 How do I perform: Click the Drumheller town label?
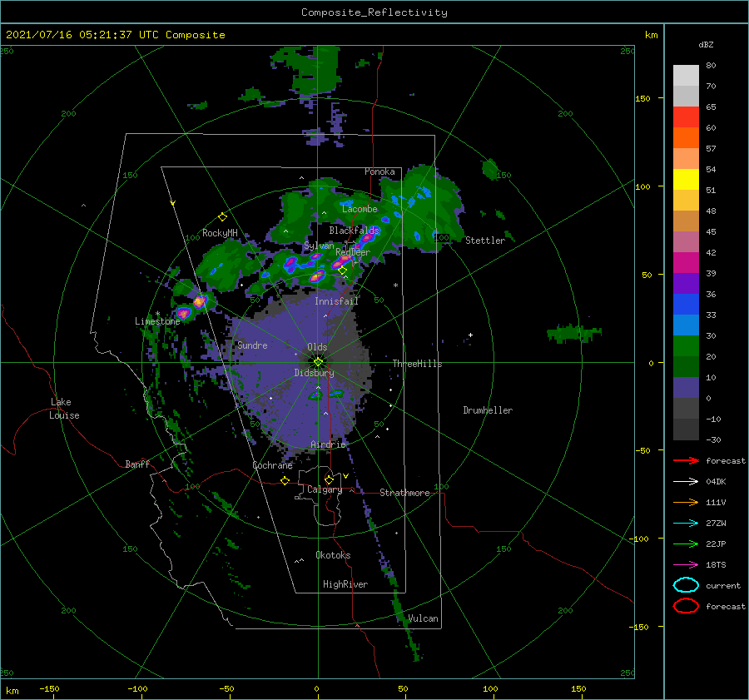click(x=488, y=410)
